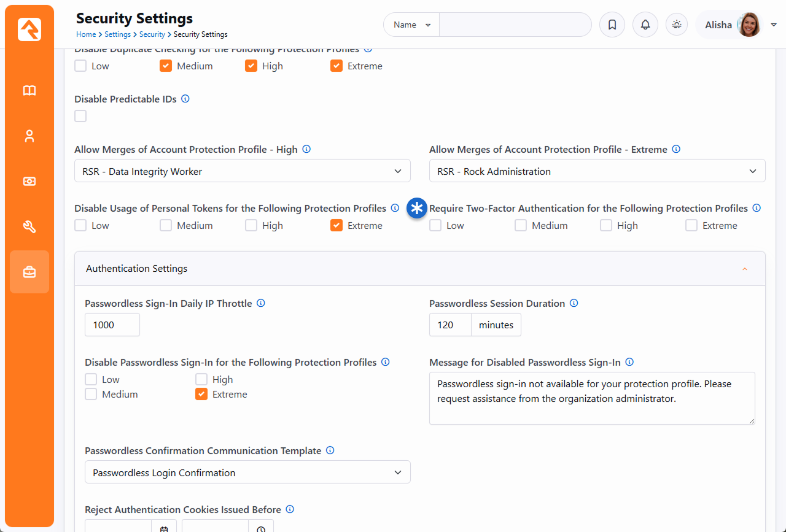Click the Security breadcrumb link
786x532 pixels.
(x=152, y=34)
